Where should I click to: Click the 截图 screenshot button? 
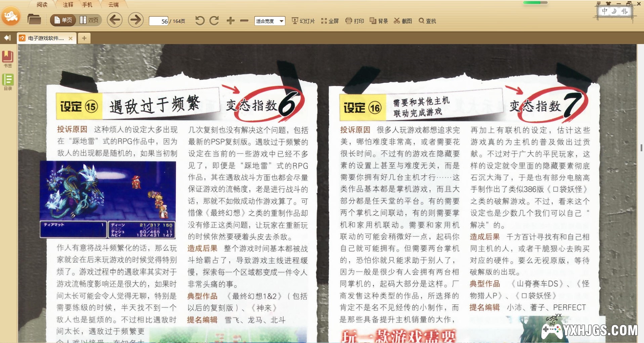click(403, 21)
